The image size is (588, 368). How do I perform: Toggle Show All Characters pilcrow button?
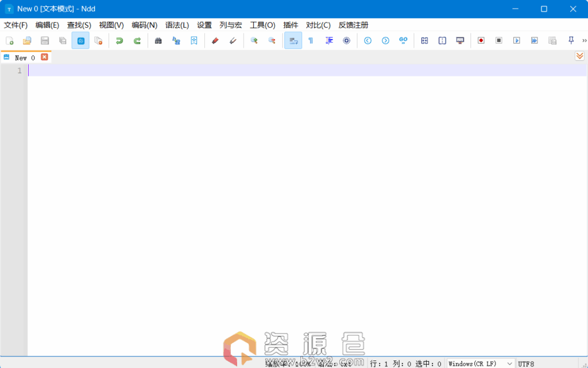click(311, 41)
